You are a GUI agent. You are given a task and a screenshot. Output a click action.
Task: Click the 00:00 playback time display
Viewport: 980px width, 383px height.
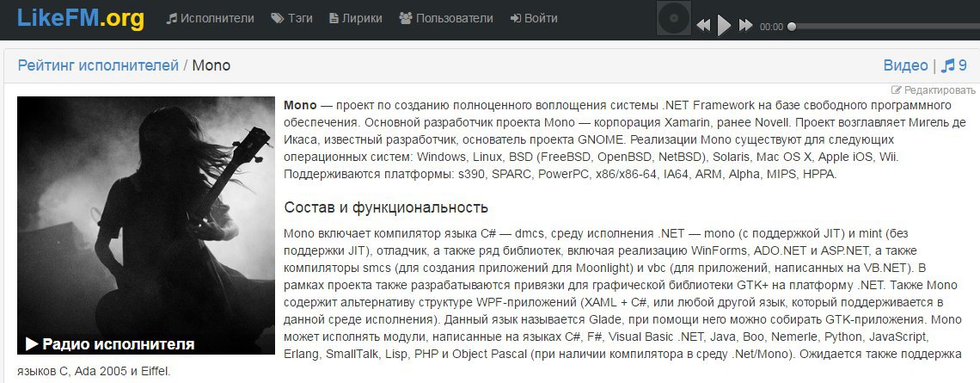point(771,27)
